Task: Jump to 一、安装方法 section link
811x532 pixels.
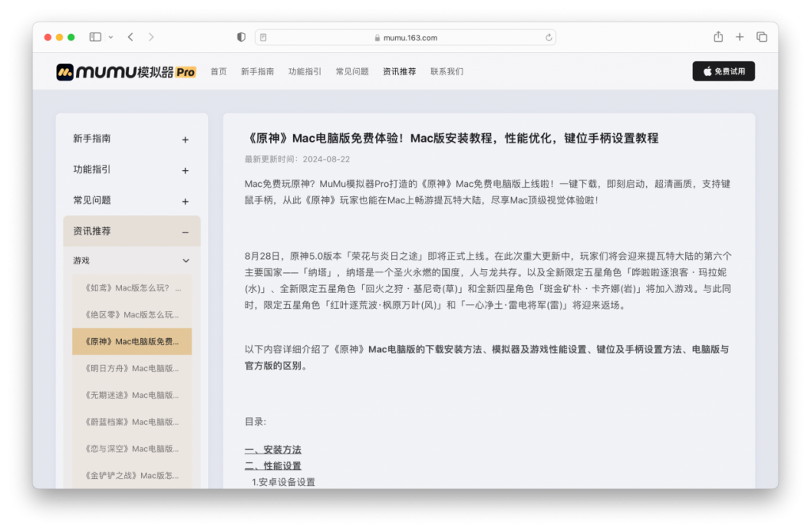Action: 272,450
